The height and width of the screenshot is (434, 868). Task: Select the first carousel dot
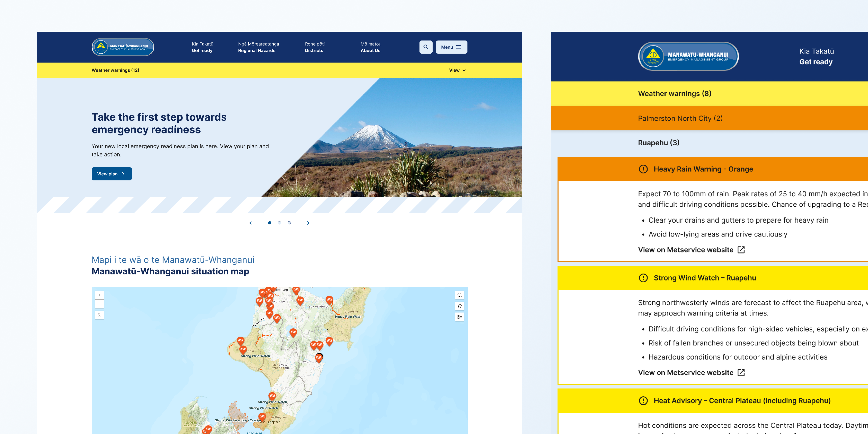pyautogui.click(x=270, y=223)
